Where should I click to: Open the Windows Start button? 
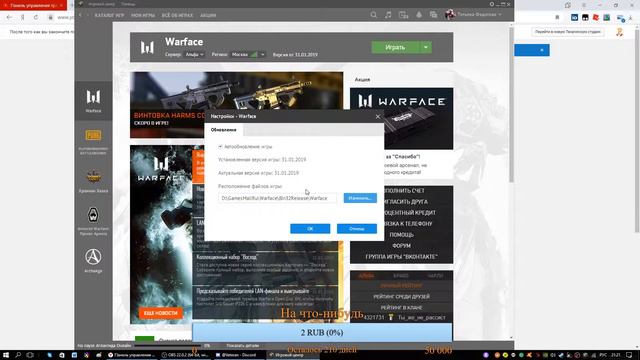tap(6, 355)
